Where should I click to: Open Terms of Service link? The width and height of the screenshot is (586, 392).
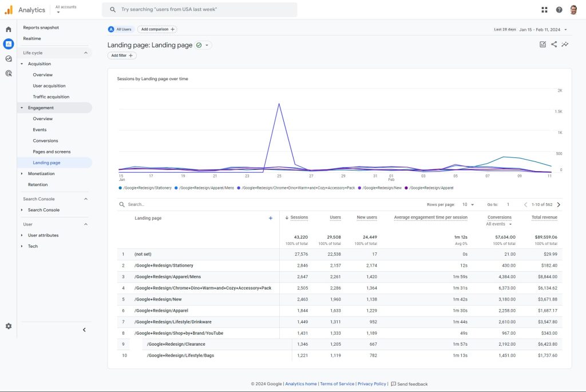tap(337, 384)
